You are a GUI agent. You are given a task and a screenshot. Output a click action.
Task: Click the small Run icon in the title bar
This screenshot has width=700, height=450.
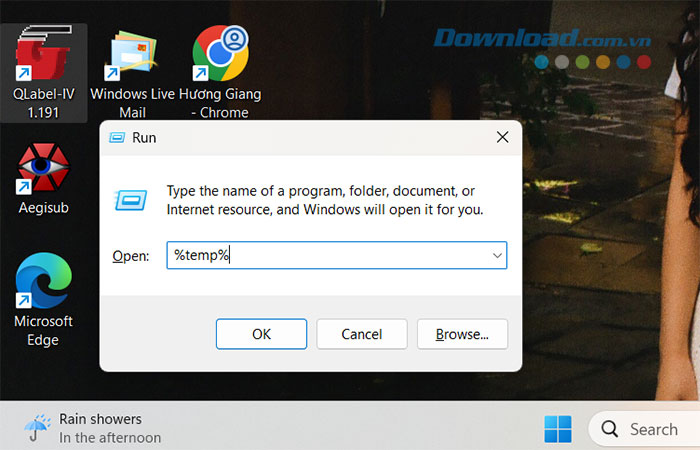119,138
